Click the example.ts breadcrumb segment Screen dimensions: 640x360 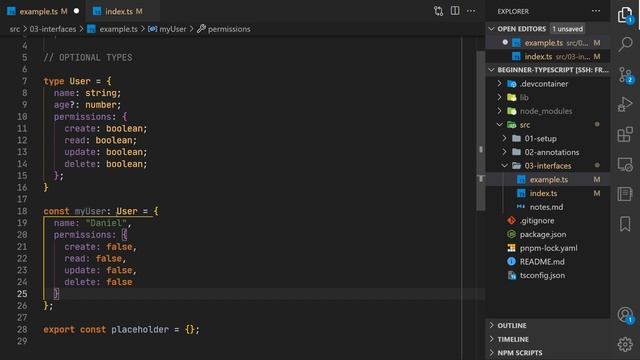(x=118, y=29)
